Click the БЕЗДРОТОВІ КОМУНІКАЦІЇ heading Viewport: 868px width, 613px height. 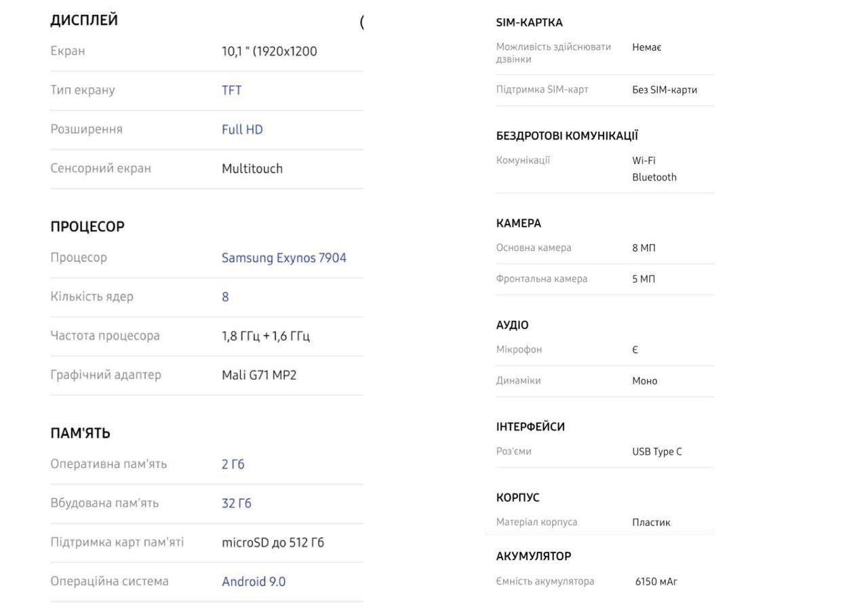point(566,136)
